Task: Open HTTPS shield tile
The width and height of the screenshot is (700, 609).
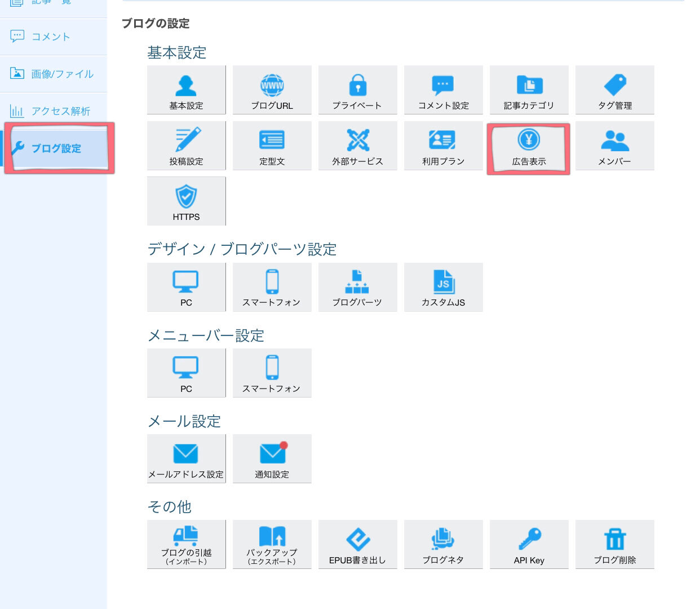Action: pos(186,201)
